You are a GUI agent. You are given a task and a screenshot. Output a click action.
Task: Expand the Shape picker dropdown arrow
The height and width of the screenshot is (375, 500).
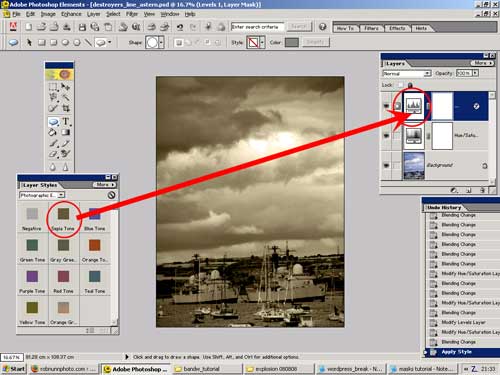tap(161, 43)
